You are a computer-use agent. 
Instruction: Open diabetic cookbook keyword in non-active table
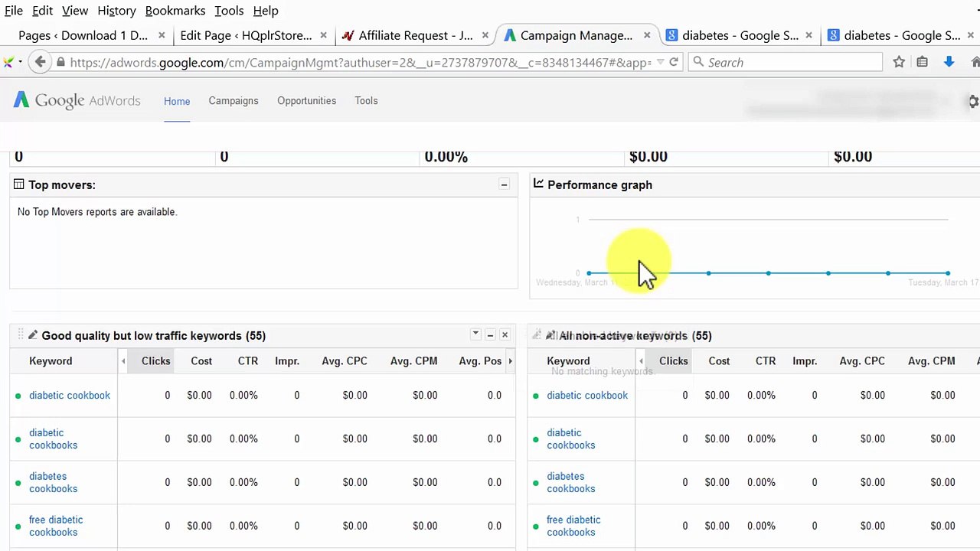point(587,395)
